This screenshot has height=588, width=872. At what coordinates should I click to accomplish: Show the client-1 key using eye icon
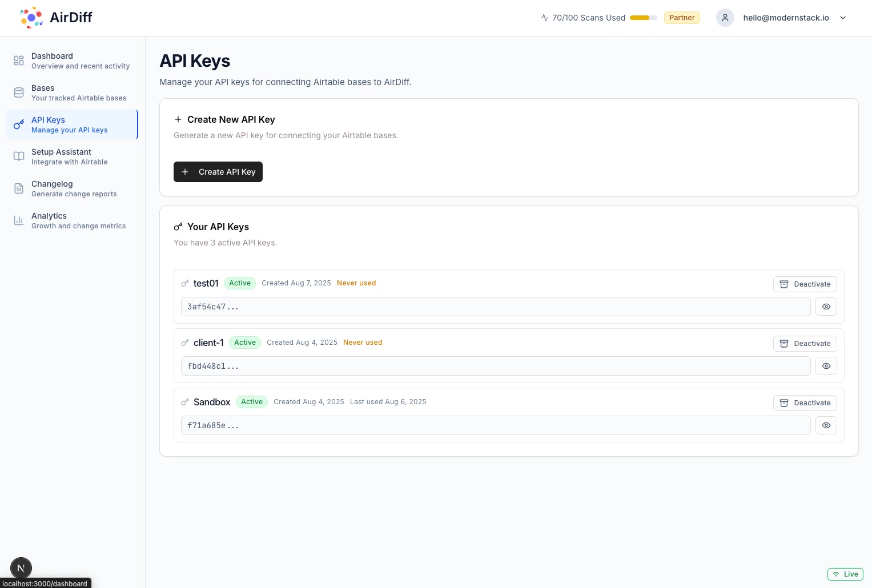(x=826, y=366)
